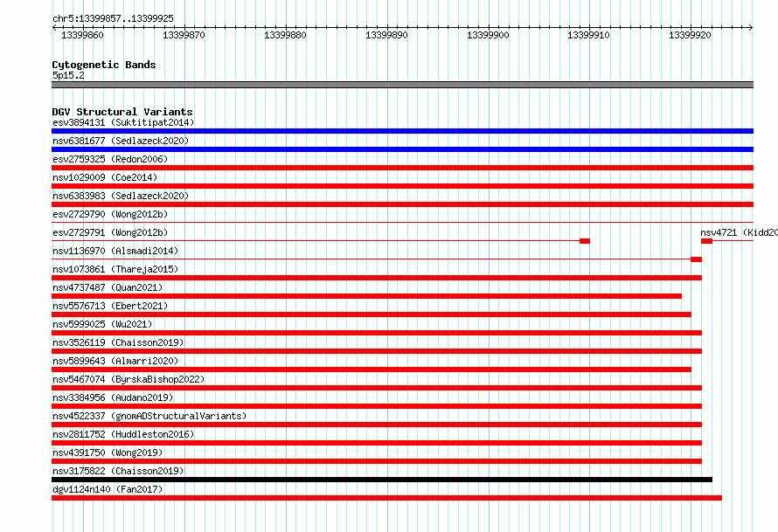Click the left arrow end of the ruler
Viewport: 778px width, 532px height.
(x=54, y=28)
